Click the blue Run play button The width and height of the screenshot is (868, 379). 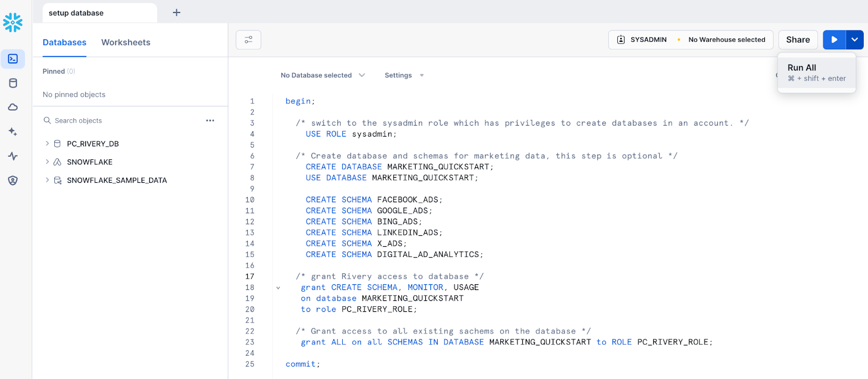(x=834, y=40)
